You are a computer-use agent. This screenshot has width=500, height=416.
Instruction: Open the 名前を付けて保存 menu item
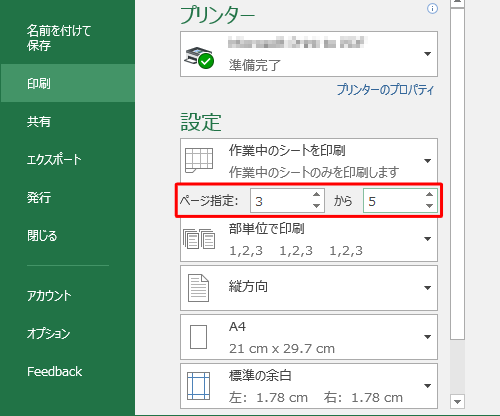pos(59,38)
